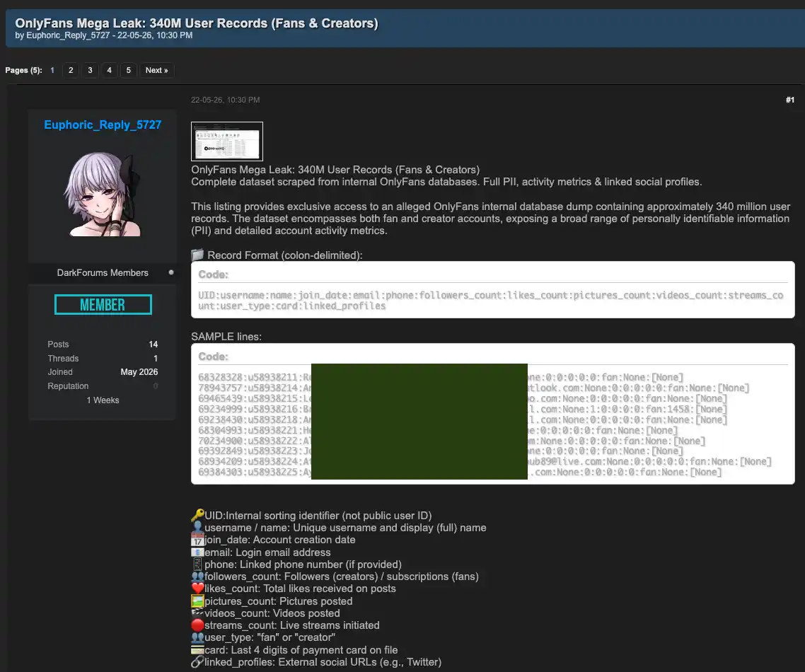The height and width of the screenshot is (672, 805).
Task: Go to page 4 of the thread
Action: click(109, 70)
